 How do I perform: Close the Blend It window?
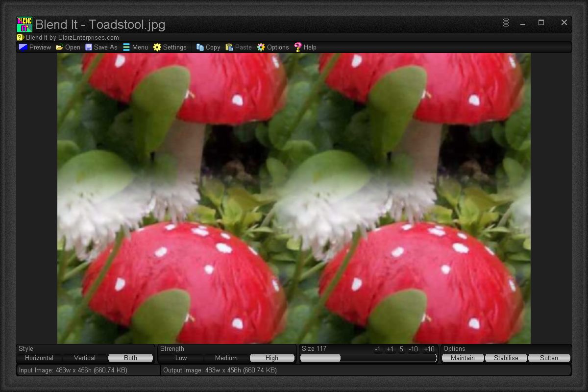[x=564, y=23]
